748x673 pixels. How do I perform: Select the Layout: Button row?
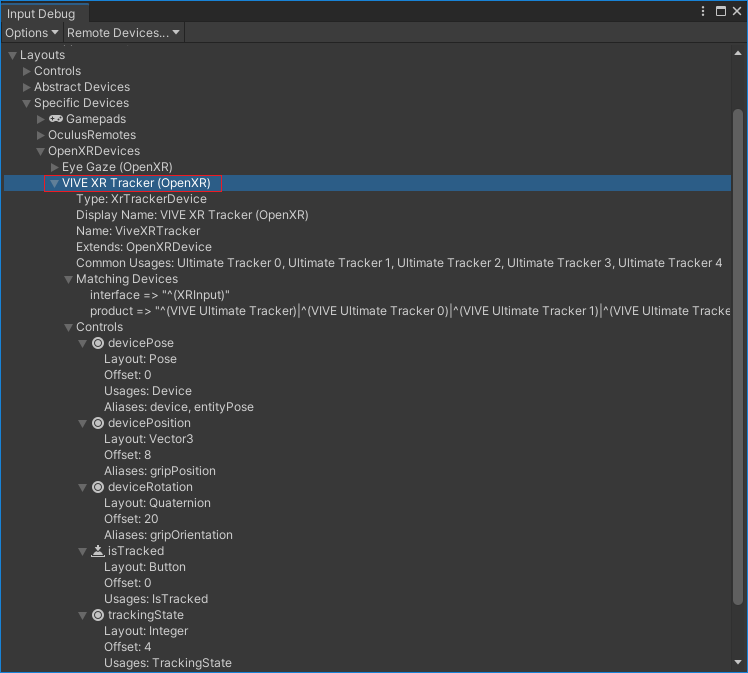pyautogui.click(x=367, y=567)
